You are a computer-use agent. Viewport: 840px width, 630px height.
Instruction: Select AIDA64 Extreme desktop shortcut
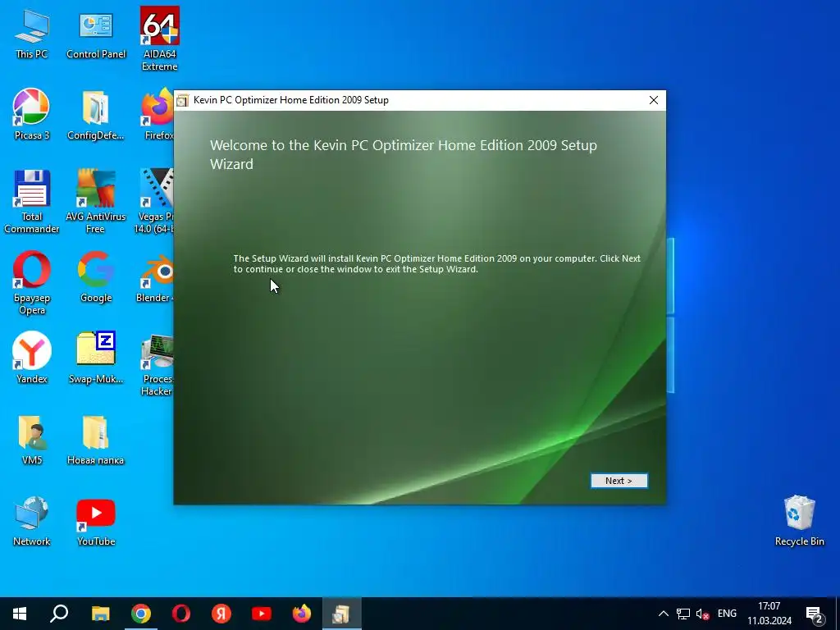click(160, 39)
